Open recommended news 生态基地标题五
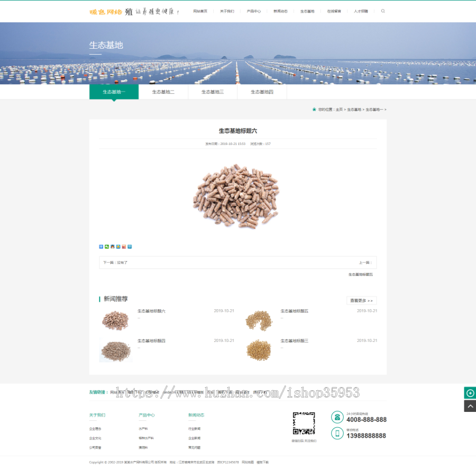 tap(295, 311)
